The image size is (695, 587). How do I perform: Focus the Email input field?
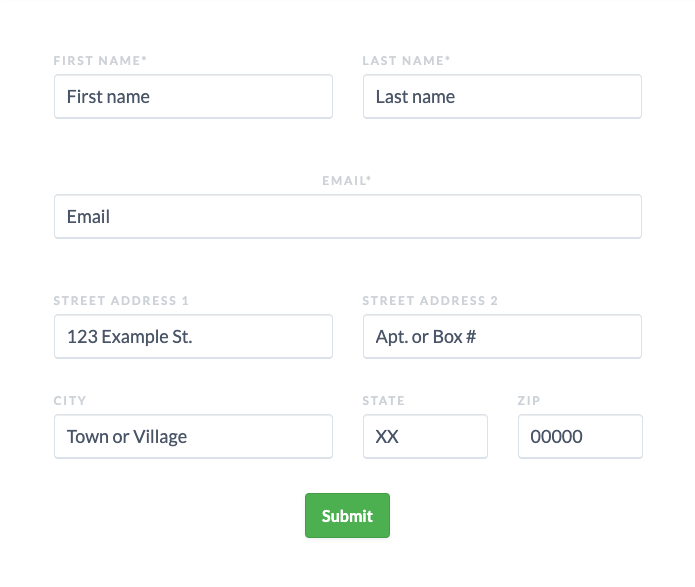click(x=348, y=216)
